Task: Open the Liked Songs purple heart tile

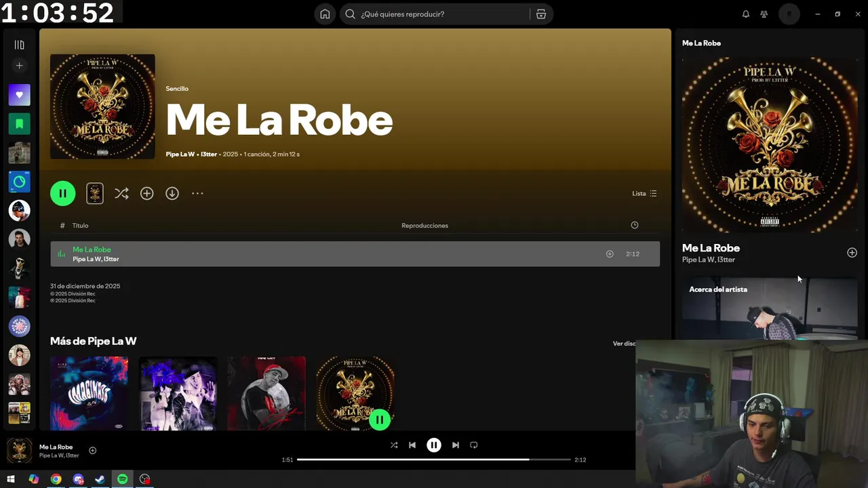Action: [19, 95]
